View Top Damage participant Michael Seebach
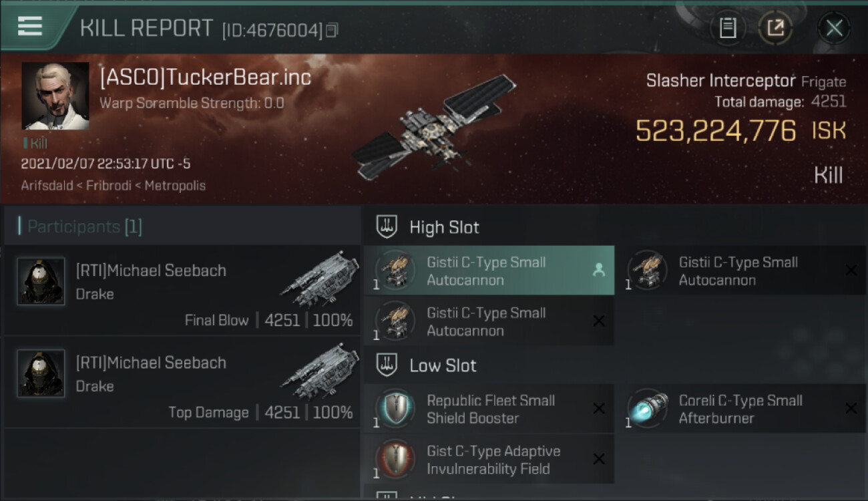This screenshot has height=501, width=868. tap(182, 383)
